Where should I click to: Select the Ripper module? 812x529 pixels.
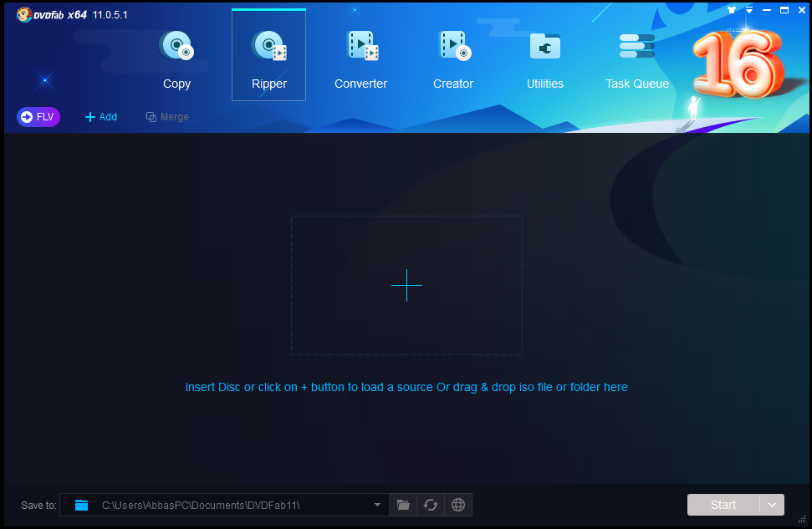(x=268, y=55)
